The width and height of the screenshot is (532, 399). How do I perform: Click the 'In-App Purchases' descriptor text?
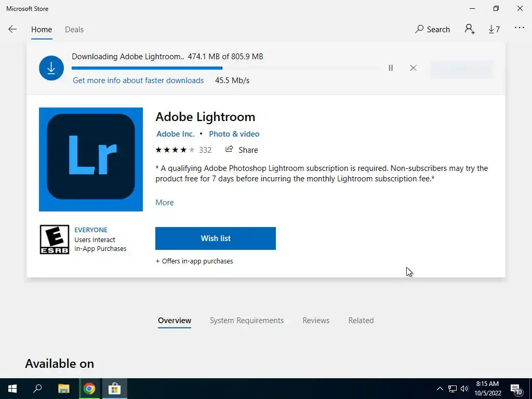pyautogui.click(x=100, y=249)
